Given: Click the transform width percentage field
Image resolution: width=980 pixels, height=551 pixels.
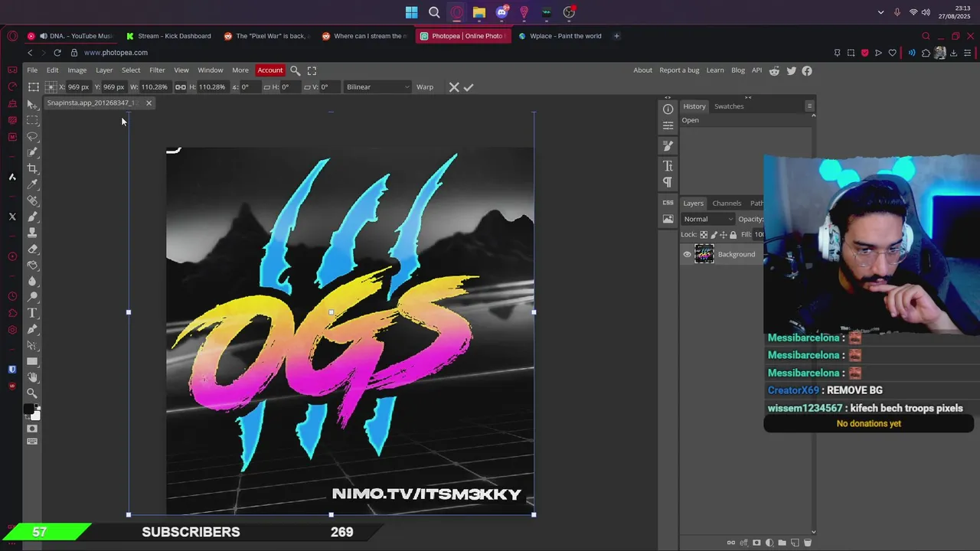Looking at the screenshot, I should pyautogui.click(x=155, y=87).
